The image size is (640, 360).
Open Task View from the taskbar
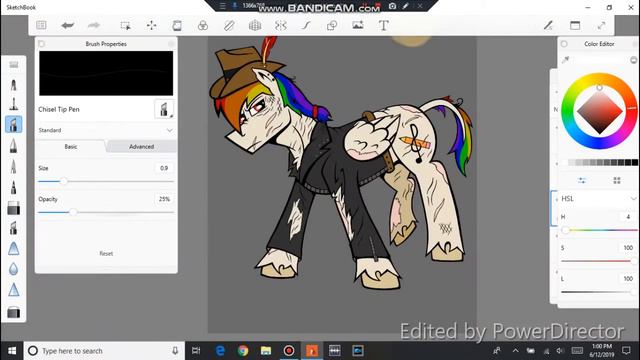pyautogui.click(x=196, y=351)
